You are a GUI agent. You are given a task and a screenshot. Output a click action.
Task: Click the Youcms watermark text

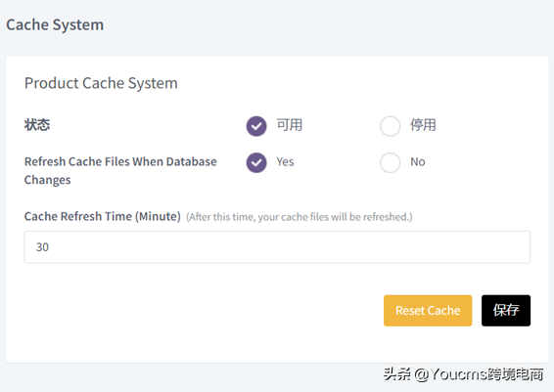(463, 374)
